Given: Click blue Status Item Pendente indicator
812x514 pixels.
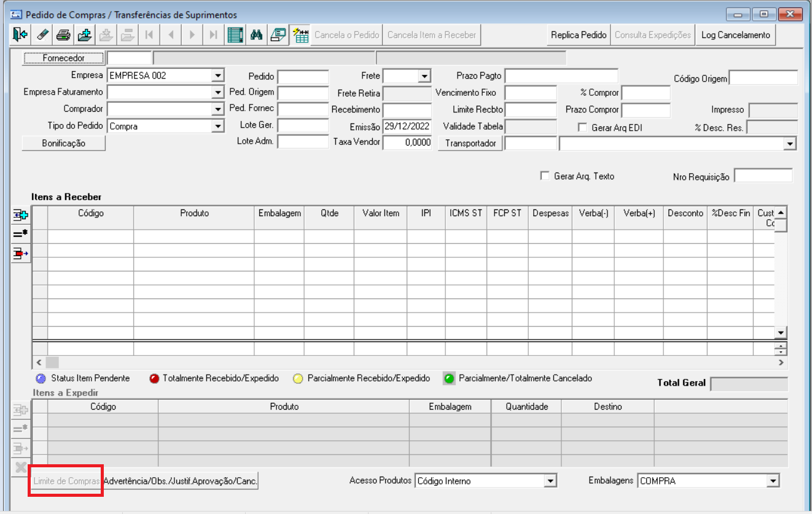Looking at the screenshot, I should 41,379.
